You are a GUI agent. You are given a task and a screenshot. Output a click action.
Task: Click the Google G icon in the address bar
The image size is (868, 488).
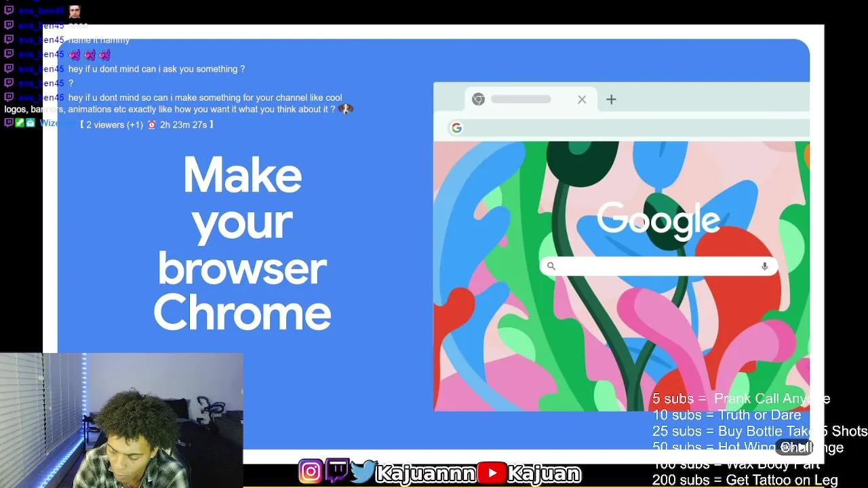[x=456, y=127]
